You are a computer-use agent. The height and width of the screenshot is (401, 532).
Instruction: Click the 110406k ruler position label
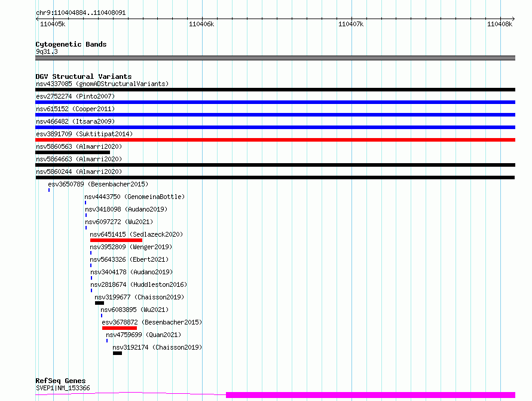pyautogui.click(x=201, y=24)
